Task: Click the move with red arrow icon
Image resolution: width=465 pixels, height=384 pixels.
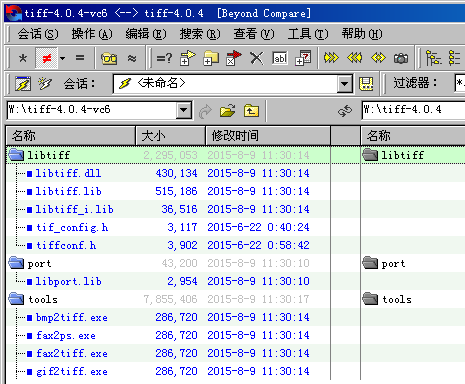Action: pos(234,58)
